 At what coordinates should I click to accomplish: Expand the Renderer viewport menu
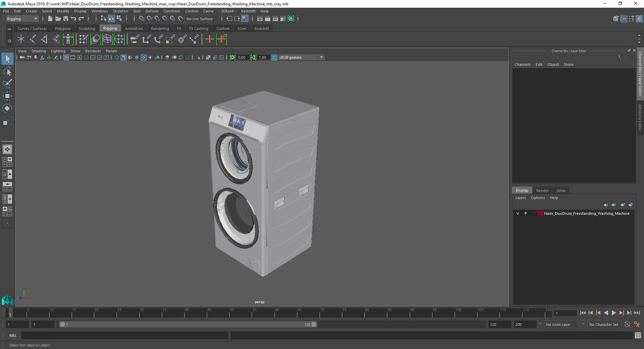point(93,51)
